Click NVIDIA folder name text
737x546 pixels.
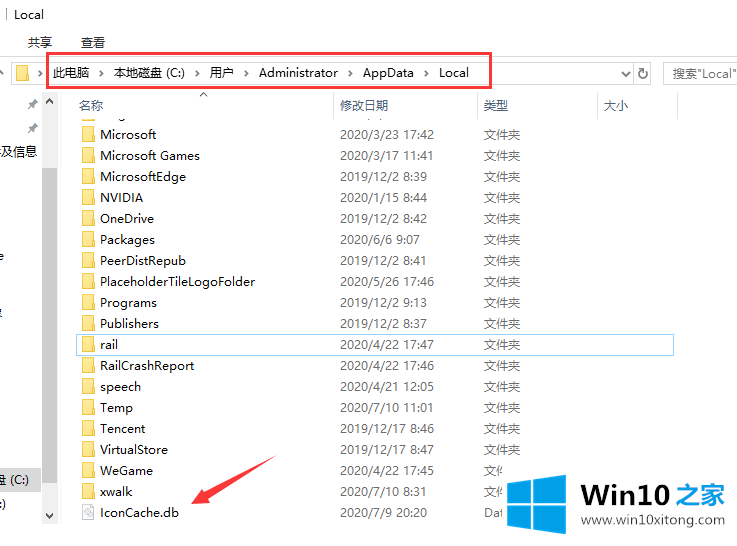click(x=121, y=197)
